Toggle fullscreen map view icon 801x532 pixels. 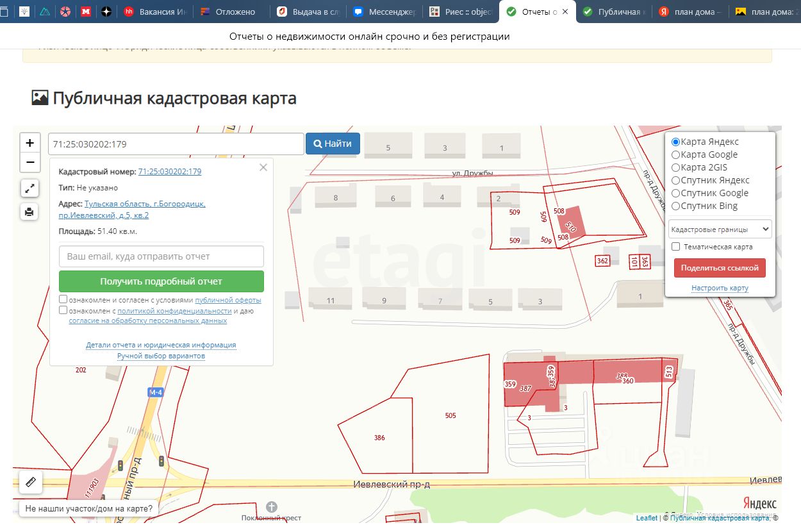coord(29,188)
